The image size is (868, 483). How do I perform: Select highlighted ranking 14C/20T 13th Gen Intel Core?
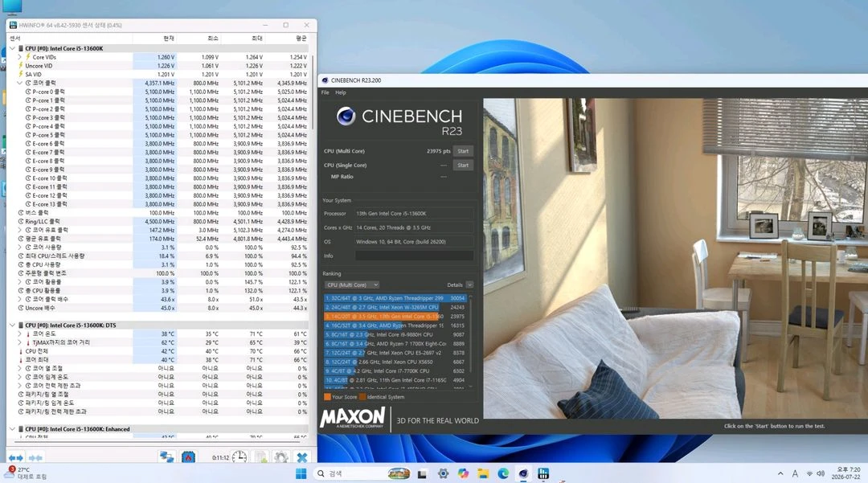click(x=395, y=317)
